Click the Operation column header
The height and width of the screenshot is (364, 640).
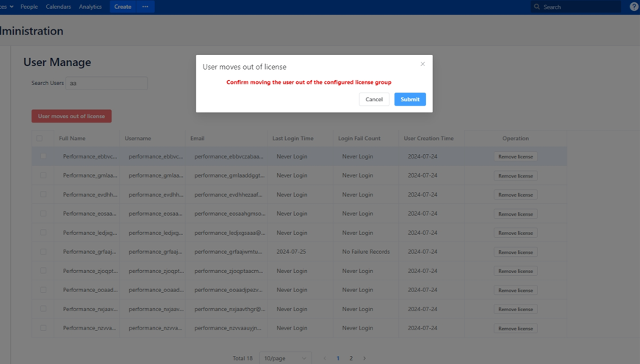(516, 138)
